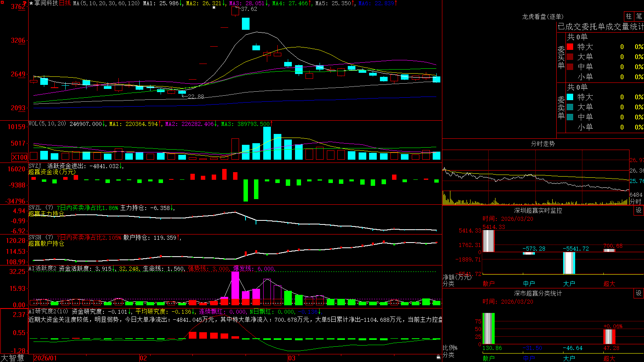644x362 pixels.
Task: Click the 龙虎看盘(逐单) panel title
Action: [x=543, y=16]
